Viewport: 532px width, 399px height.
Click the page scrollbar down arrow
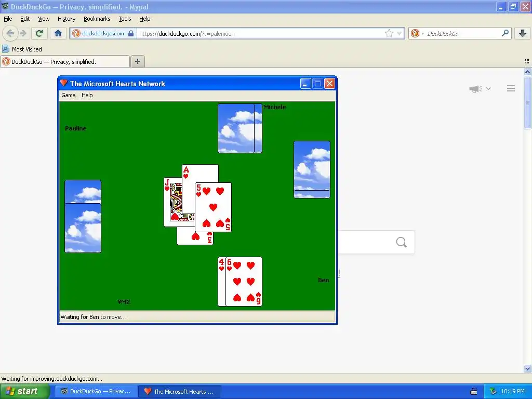pyautogui.click(x=527, y=368)
